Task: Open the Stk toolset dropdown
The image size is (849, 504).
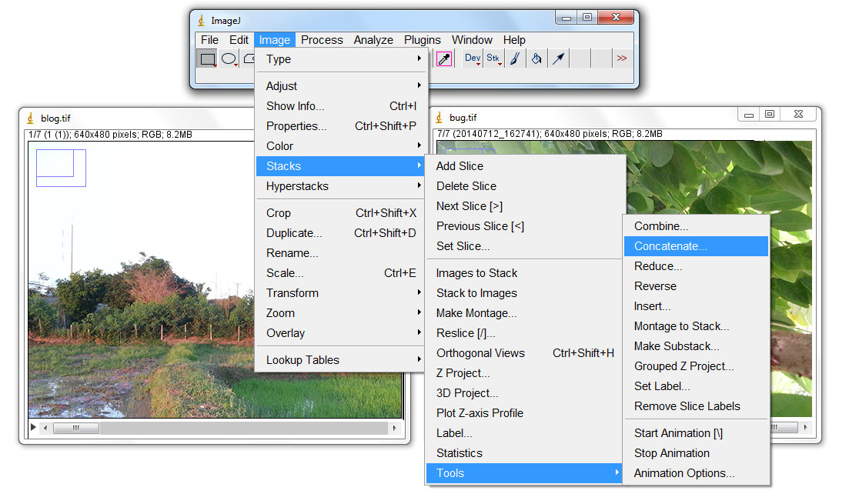Action: [493, 58]
